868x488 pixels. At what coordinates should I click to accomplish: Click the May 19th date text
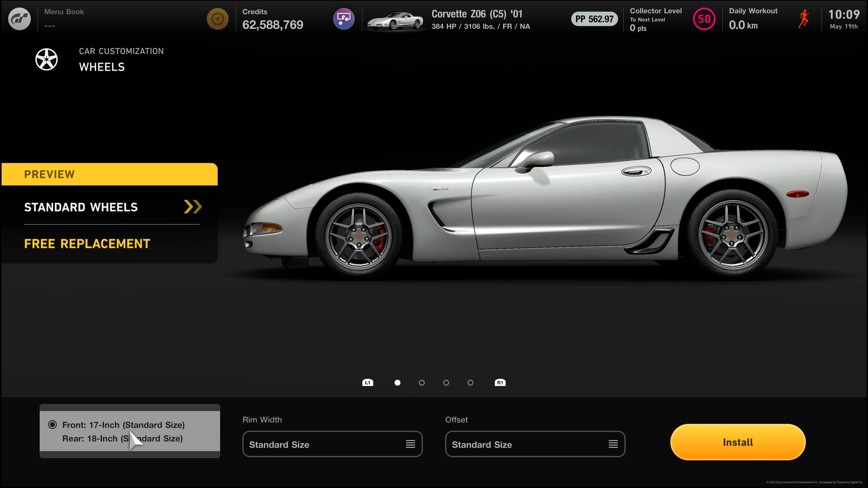coord(844,26)
